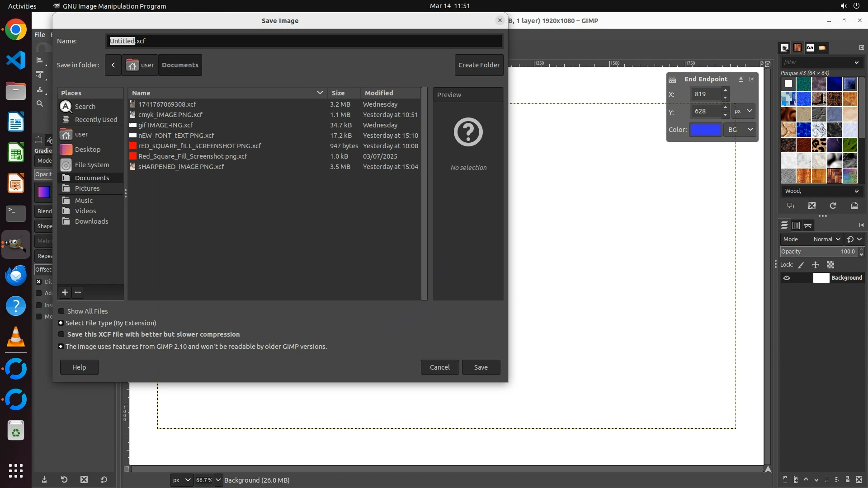Viewport: 868px width, 488px height.
Task: Click the blue endpoint color swatch
Action: point(705,130)
